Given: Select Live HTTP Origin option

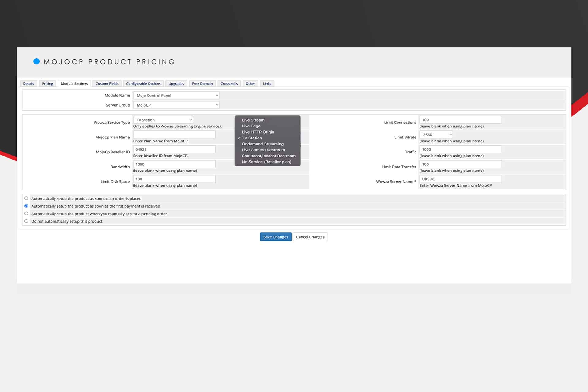Looking at the screenshot, I should click(x=258, y=132).
